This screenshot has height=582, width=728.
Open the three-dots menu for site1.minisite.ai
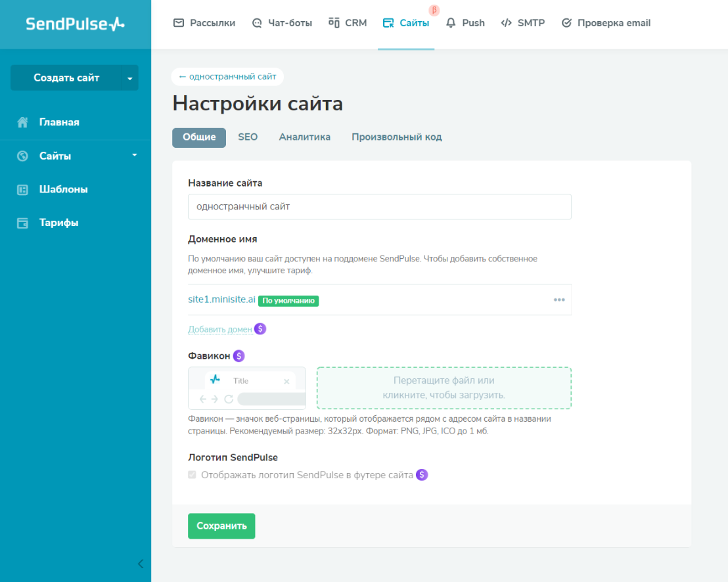click(559, 300)
